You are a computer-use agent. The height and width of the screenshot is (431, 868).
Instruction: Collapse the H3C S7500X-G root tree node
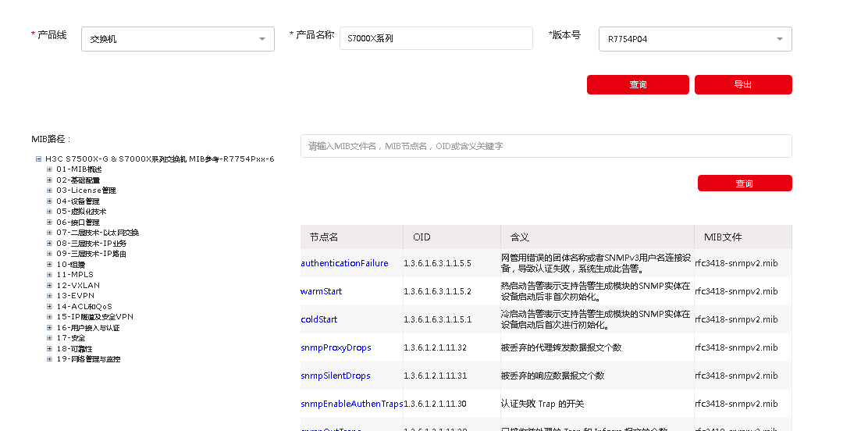39,159
